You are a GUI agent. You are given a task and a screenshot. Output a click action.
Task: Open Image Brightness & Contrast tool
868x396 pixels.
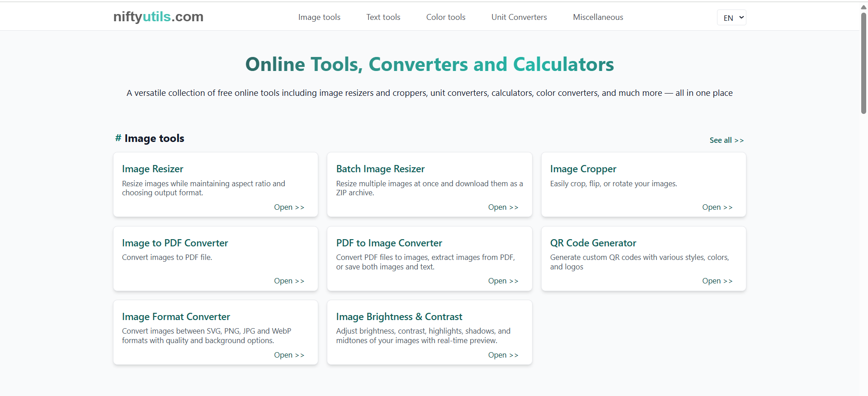point(399,317)
